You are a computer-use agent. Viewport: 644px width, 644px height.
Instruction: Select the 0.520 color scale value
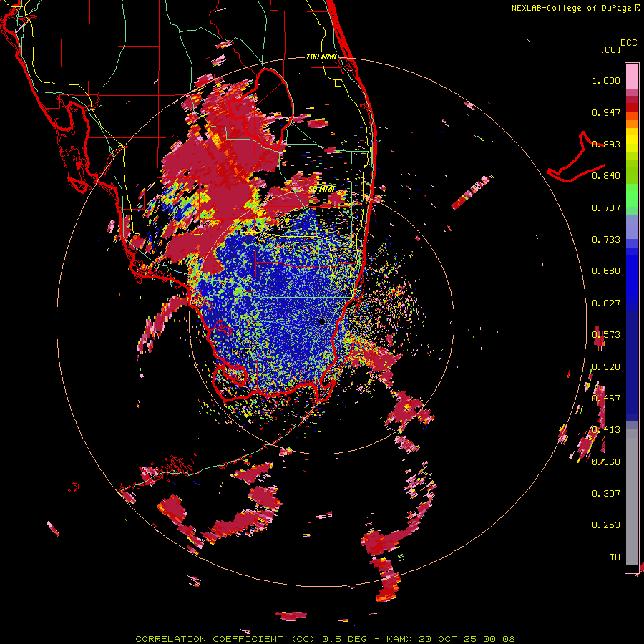[x=606, y=366]
